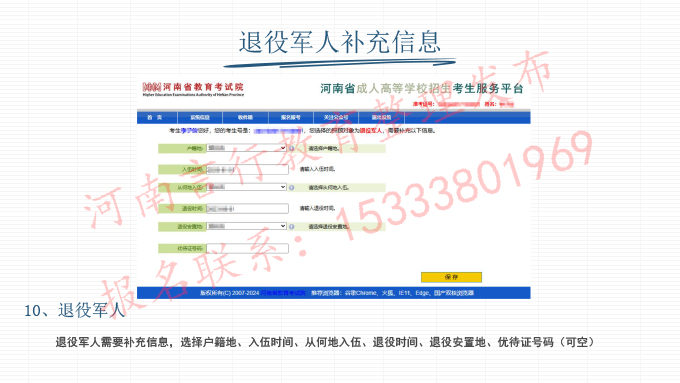
Task: Click the yellow 保存 button
Action: (x=451, y=277)
